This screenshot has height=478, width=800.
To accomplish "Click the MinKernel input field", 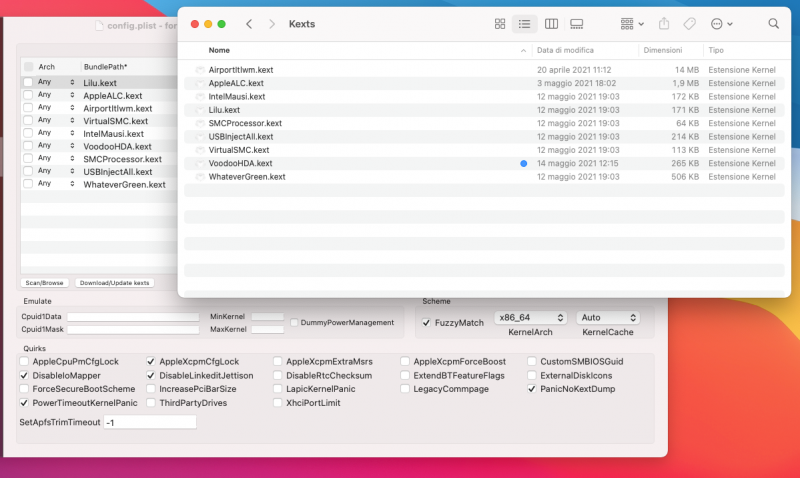I will [267, 317].
